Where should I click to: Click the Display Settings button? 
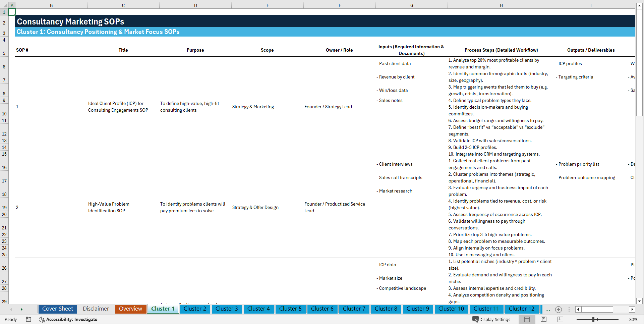click(492, 319)
